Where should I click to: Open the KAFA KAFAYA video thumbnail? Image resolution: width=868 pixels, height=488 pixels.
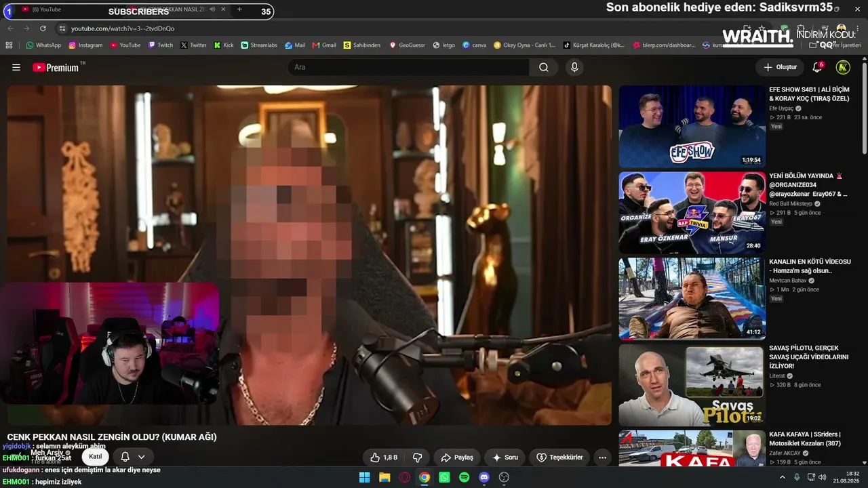(692, 448)
